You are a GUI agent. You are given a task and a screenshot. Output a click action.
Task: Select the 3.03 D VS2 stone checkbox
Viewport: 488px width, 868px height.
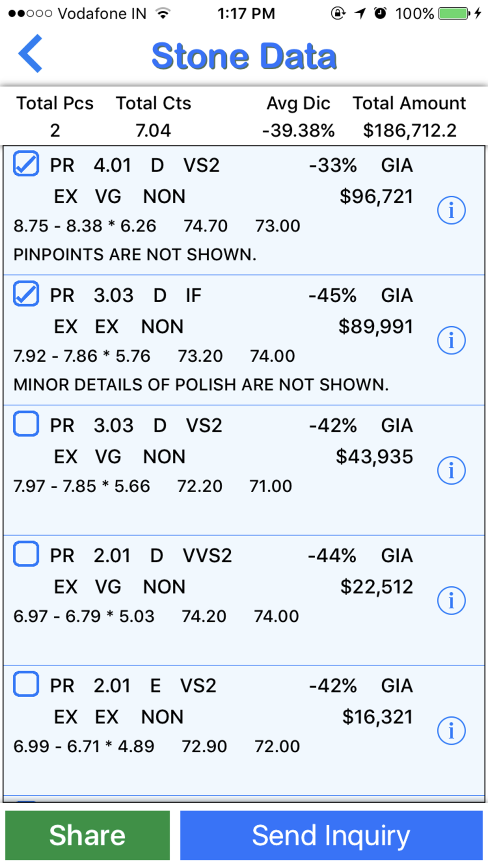(26, 424)
